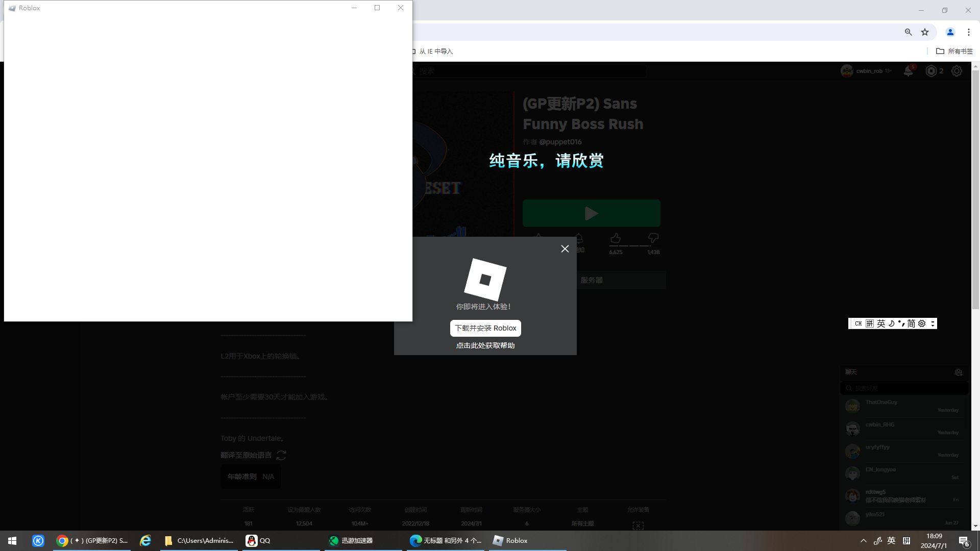Open chat with CN_longyee
The width and height of the screenshot is (980, 551).
click(904, 473)
